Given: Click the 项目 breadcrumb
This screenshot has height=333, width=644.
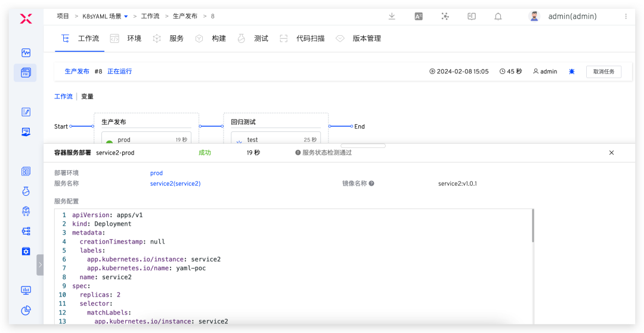Looking at the screenshot, I should [x=63, y=17].
